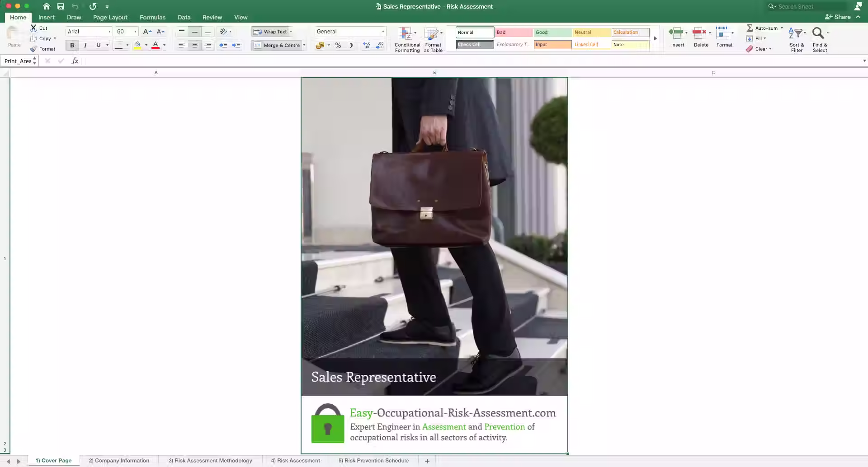Open the fill color dropdown arrow

pos(146,45)
